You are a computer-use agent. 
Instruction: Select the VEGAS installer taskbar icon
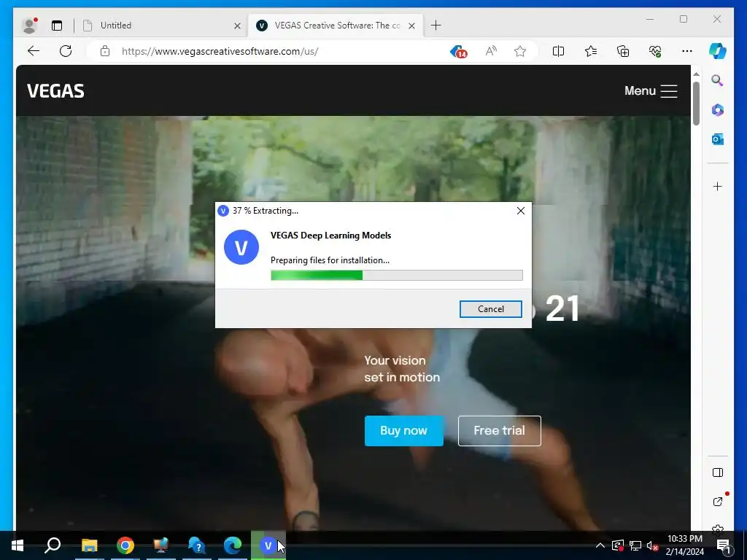pyautogui.click(x=268, y=545)
